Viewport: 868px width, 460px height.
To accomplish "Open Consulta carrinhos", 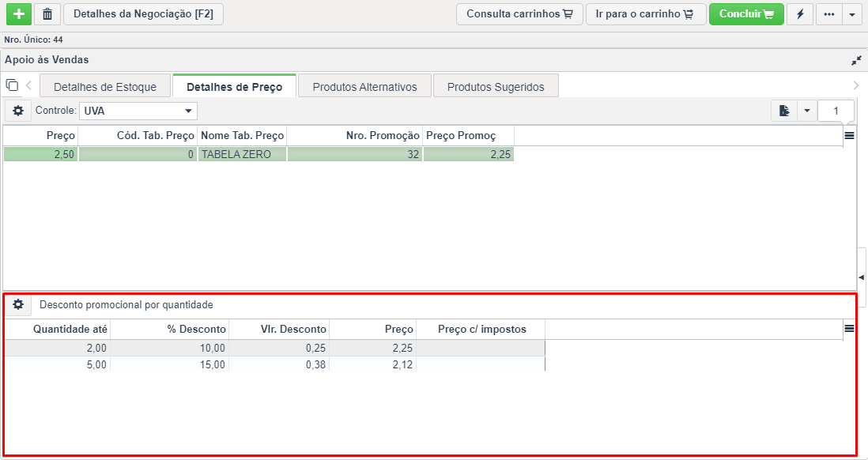I will pos(519,14).
